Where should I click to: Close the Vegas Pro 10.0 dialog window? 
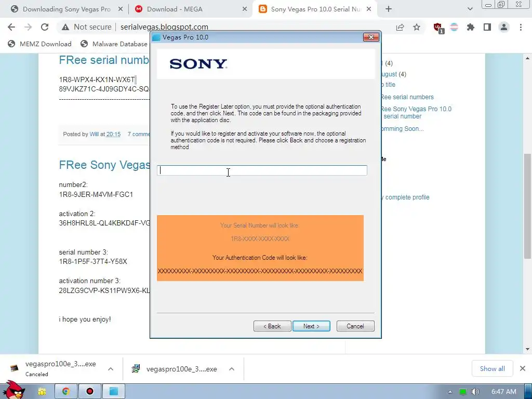tap(371, 37)
